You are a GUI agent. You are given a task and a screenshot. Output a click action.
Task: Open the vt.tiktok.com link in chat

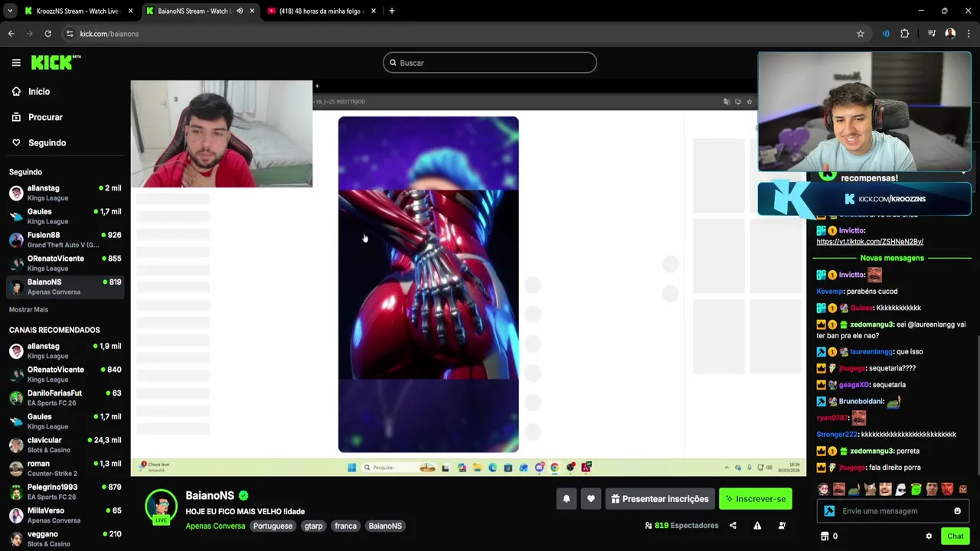click(x=870, y=242)
